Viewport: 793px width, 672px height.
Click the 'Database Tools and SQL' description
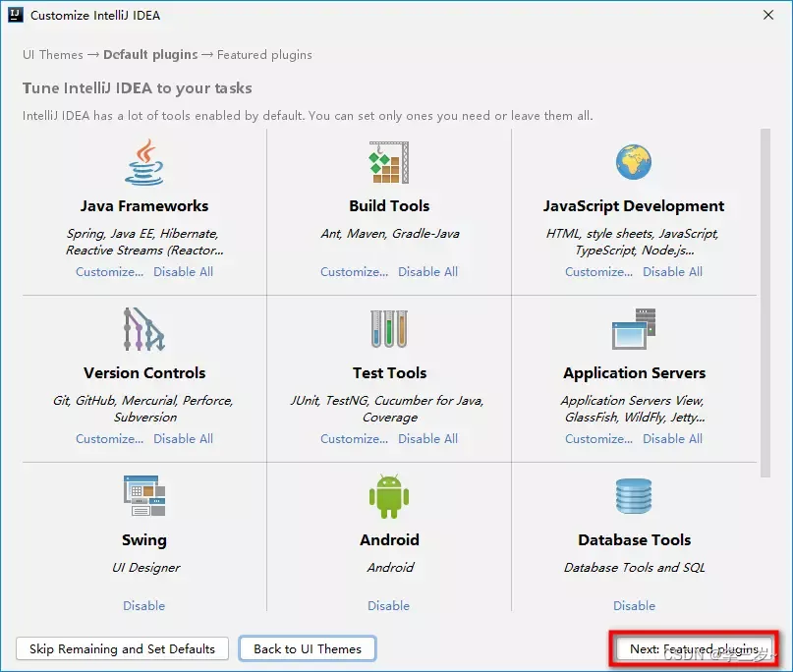[634, 567]
